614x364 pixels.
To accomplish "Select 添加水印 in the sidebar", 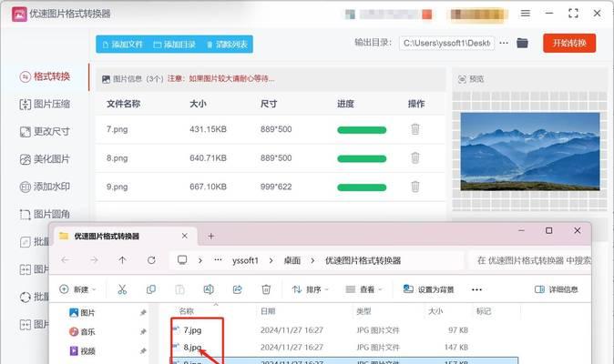I will coord(46,187).
